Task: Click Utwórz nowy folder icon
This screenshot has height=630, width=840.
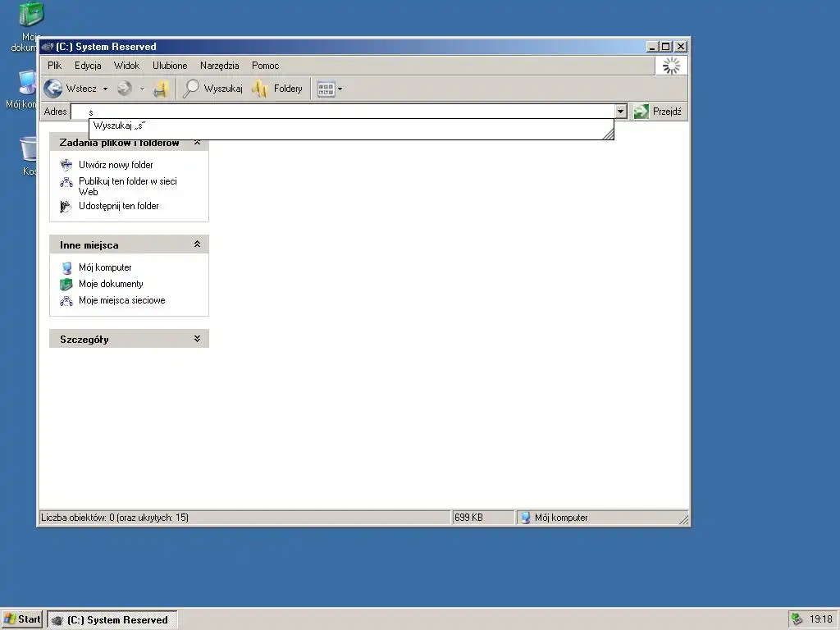Action: (x=66, y=164)
